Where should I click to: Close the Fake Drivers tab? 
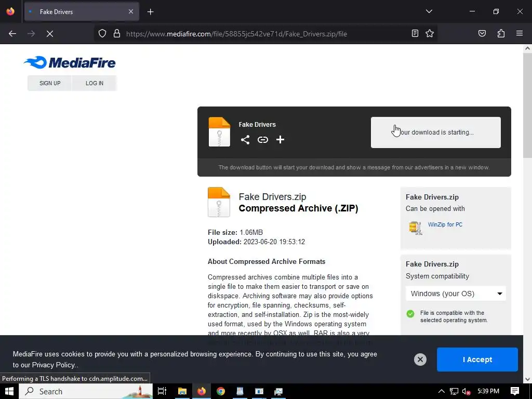(130, 11)
